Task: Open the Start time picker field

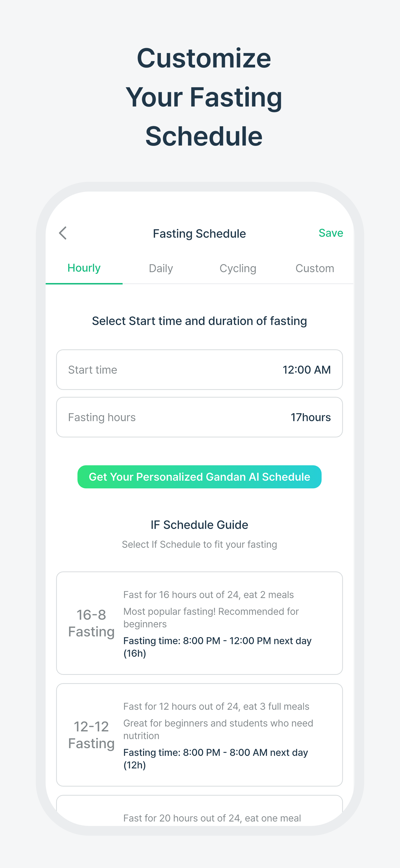Action: point(199,370)
